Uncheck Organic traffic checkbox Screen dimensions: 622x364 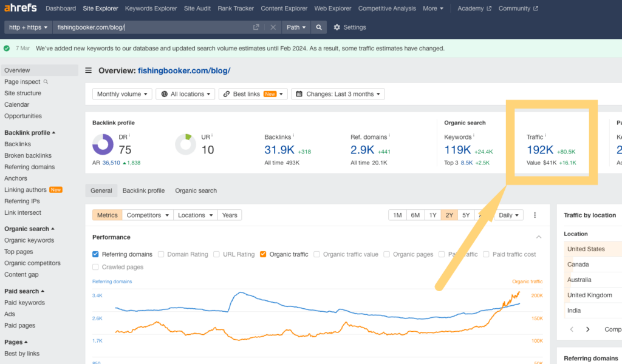[263, 254]
